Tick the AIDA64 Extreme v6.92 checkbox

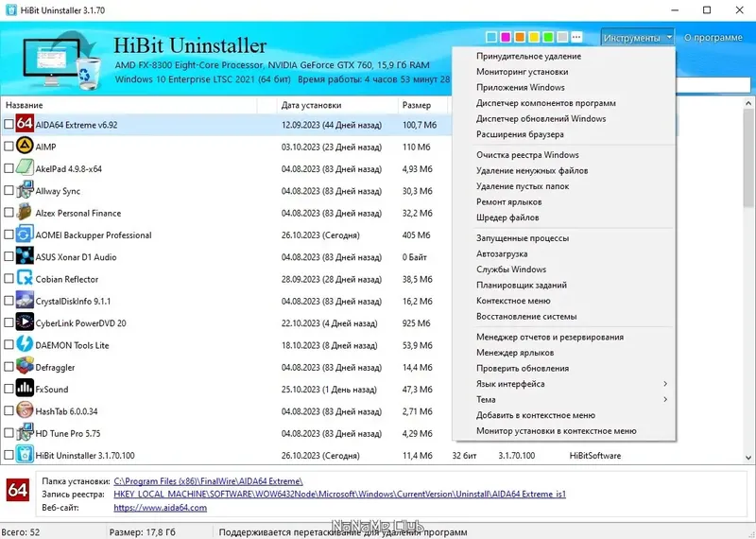point(9,125)
